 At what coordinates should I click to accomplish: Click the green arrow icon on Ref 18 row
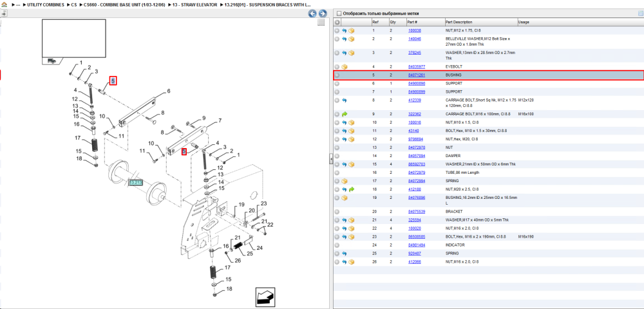[x=352, y=190]
